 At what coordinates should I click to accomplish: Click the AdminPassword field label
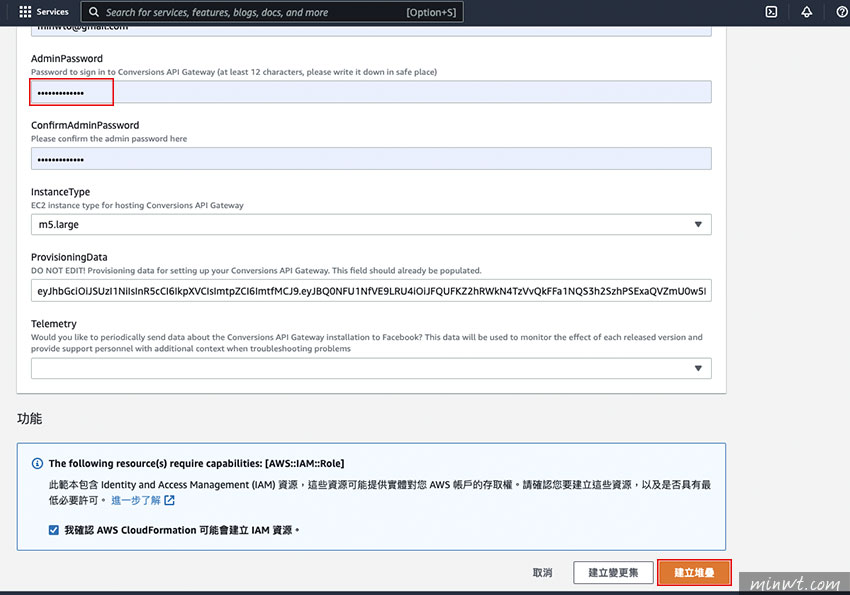point(67,59)
